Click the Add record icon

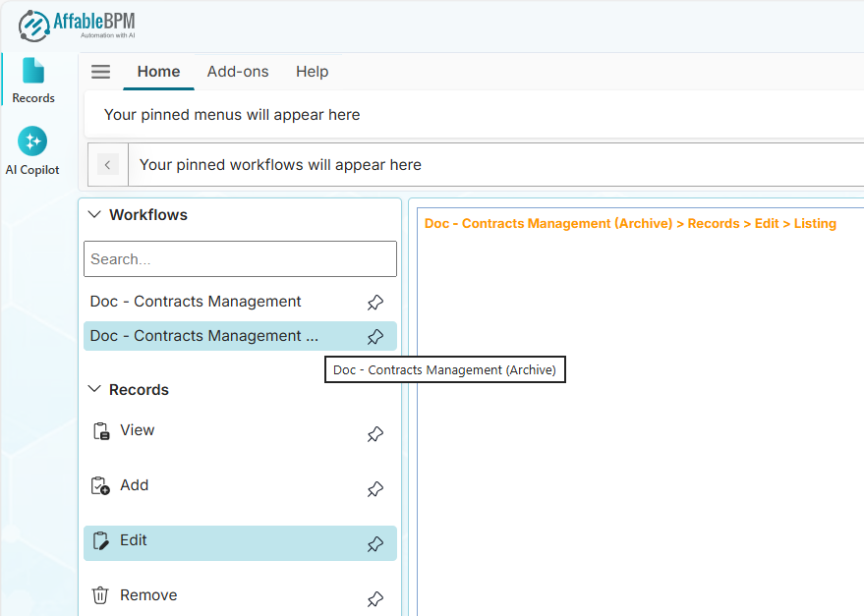100,486
